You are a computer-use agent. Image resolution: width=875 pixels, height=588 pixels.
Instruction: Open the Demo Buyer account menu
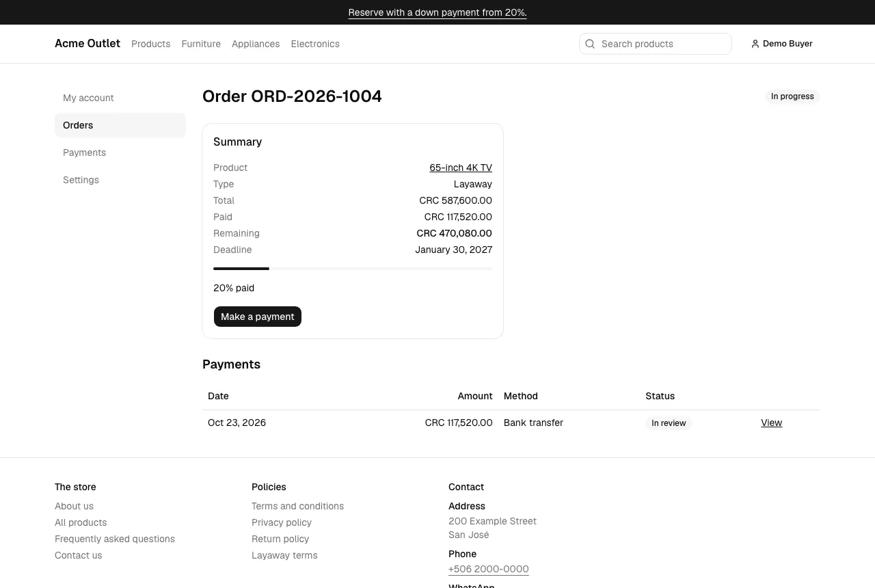782,44
